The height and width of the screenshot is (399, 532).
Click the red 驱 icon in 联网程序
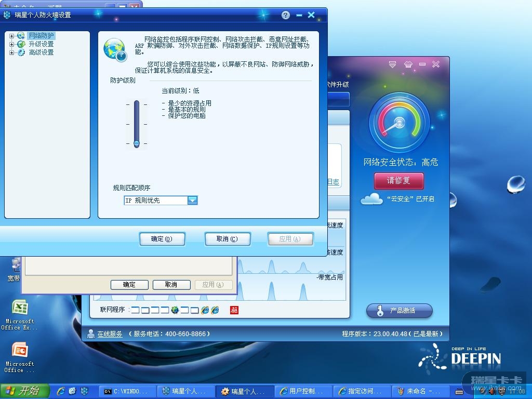point(234,310)
